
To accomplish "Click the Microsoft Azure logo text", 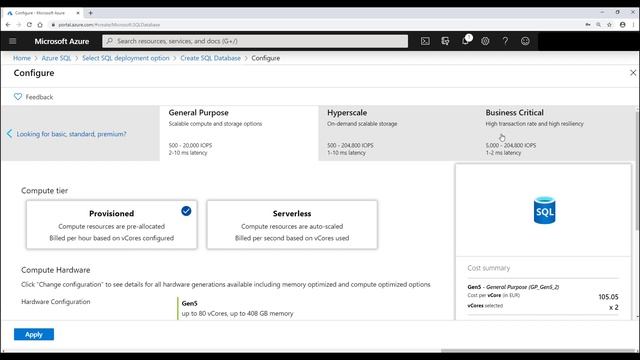I will [x=62, y=41].
